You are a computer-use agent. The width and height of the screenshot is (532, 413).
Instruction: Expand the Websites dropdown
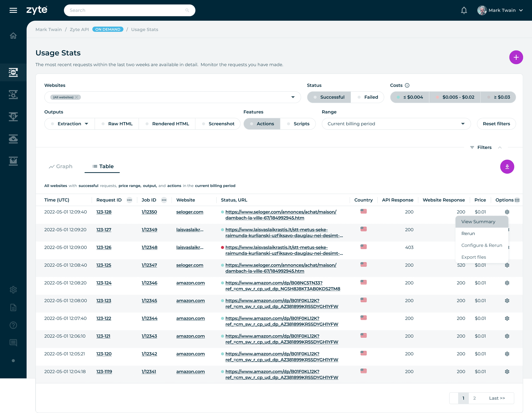[x=293, y=97]
